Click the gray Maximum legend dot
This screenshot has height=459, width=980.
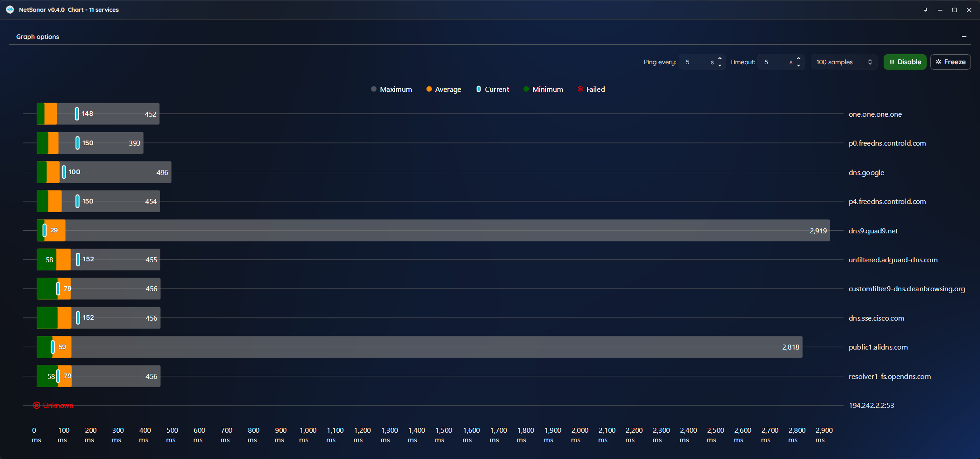coord(374,89)
